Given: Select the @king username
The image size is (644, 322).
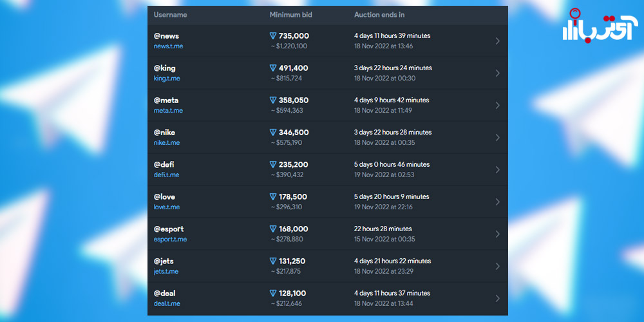Looking at the screenshot, I should pyautogui.click(x=165, y=68).
